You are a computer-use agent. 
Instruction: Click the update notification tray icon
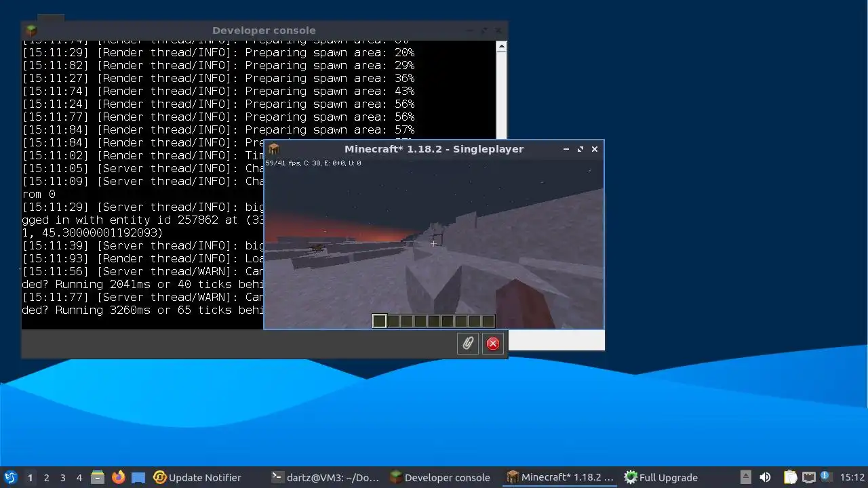(x=825, y=476)
